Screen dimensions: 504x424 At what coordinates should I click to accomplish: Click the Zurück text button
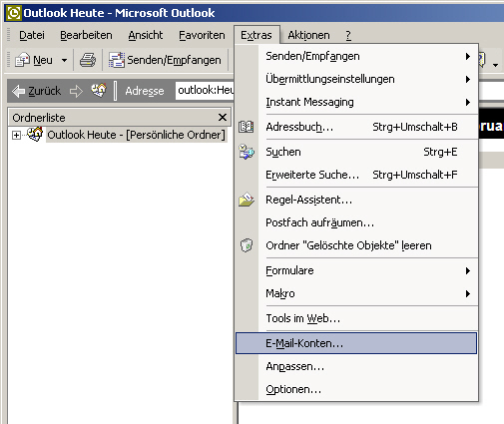44,91
